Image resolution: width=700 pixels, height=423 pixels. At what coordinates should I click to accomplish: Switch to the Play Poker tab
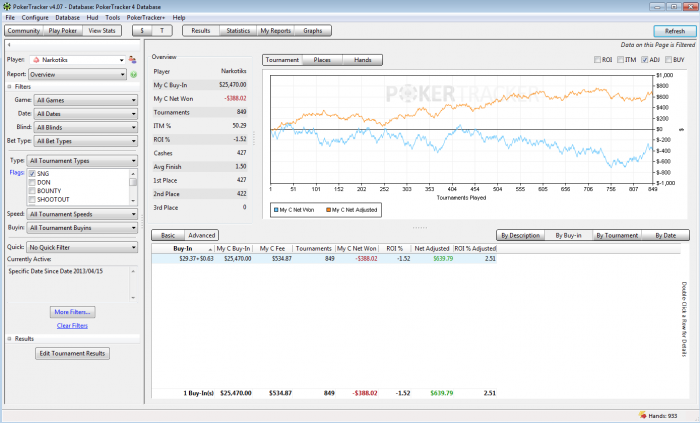click(62, 31)
